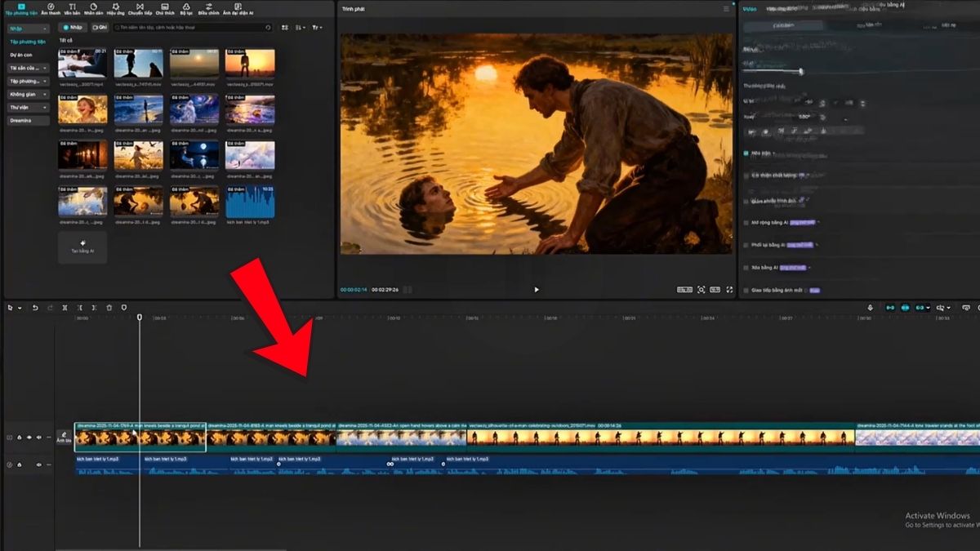This screenshot has height=551, width=980.
Task: Toggle visibility of the video track header
Action: (29, 438)
